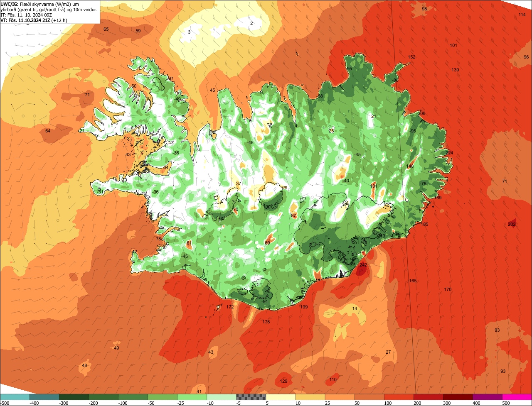Click the sea value 202 in the east
Viewport: 532px width, 406px height.
512,225
